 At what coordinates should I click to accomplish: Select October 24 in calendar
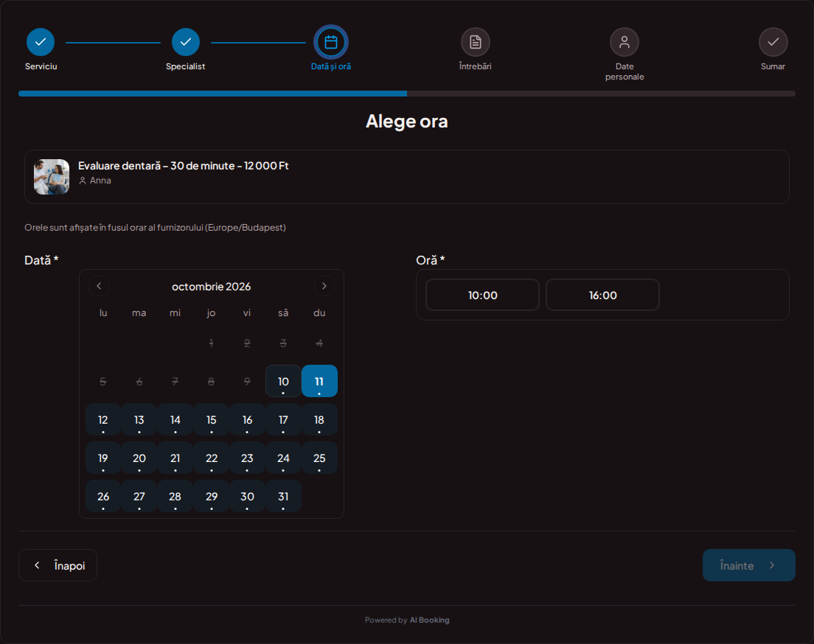point(283,458)
